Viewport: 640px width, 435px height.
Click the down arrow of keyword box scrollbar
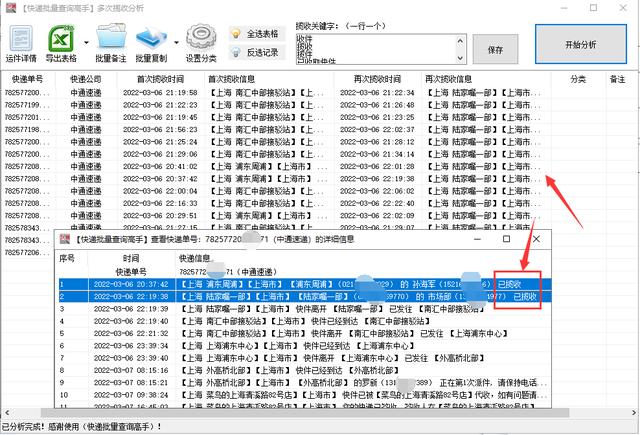(x=460, y=58)
